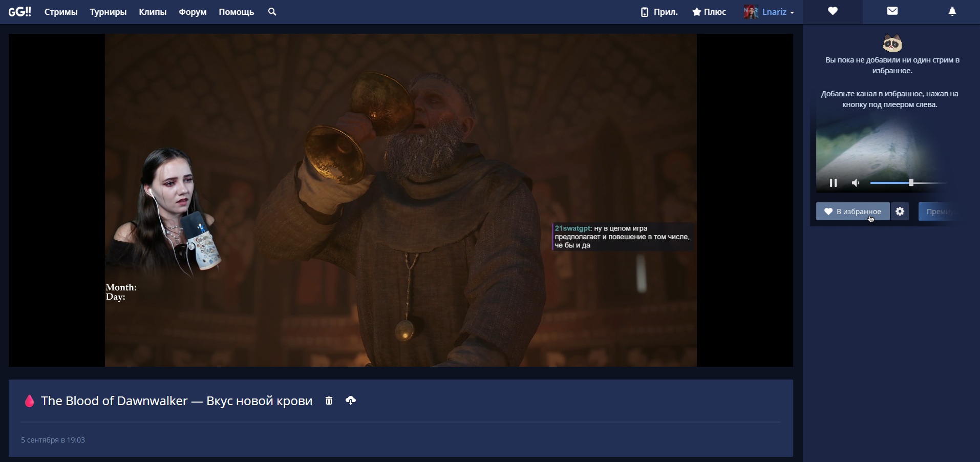Open the messages envelope tab
The width and height of the screenshot is (980, 462).
[892, 11]
